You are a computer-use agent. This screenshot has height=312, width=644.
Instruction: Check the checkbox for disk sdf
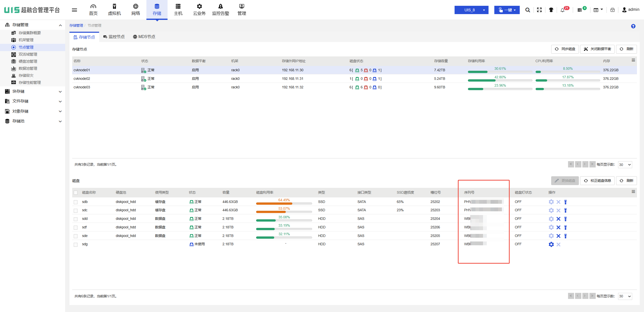(75, 228)
